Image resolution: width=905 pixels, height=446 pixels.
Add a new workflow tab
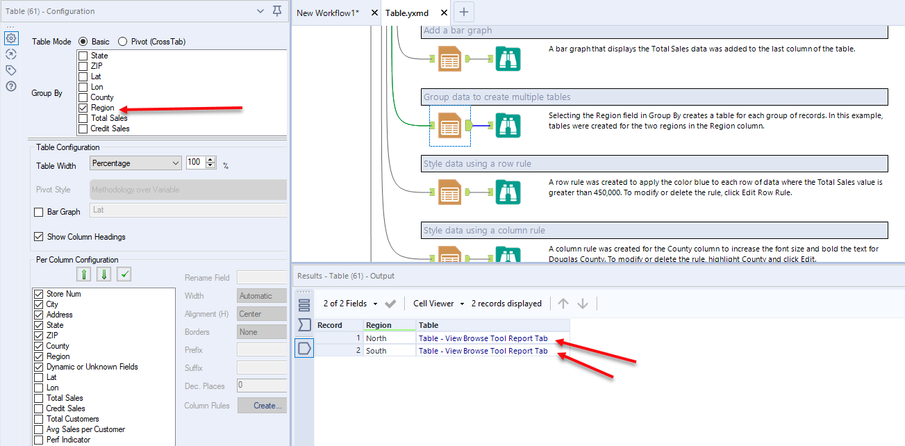[464, 12]
